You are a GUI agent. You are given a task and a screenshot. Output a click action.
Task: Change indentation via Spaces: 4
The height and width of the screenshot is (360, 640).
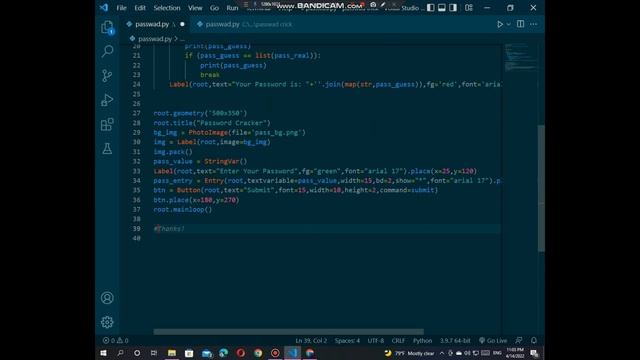point(347,340)
